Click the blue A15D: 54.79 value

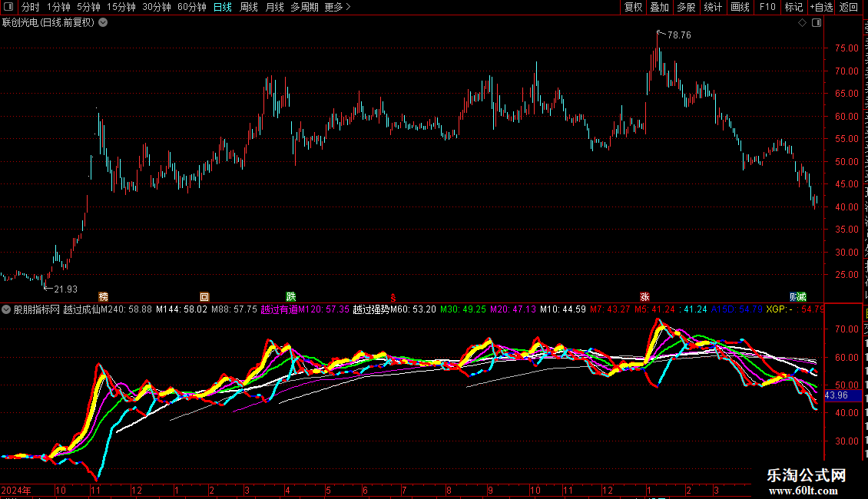pyautogui.click(x=737, y=309)
